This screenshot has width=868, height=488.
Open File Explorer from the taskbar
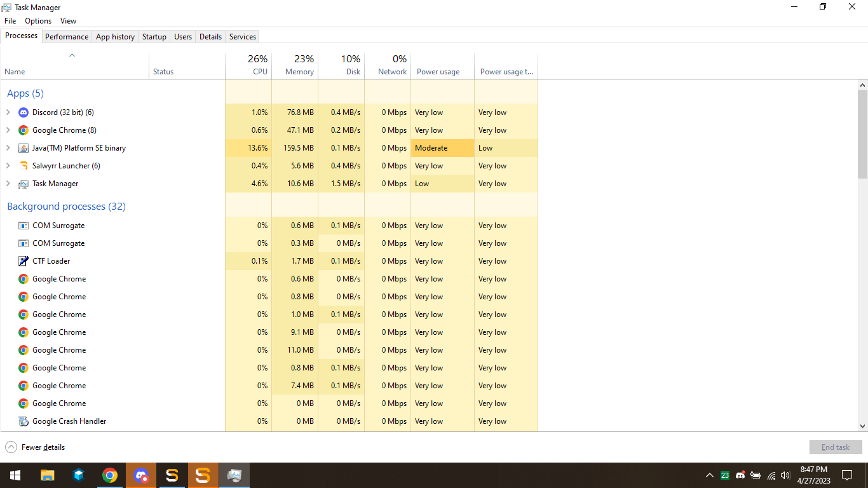click(x=48, y=475)
